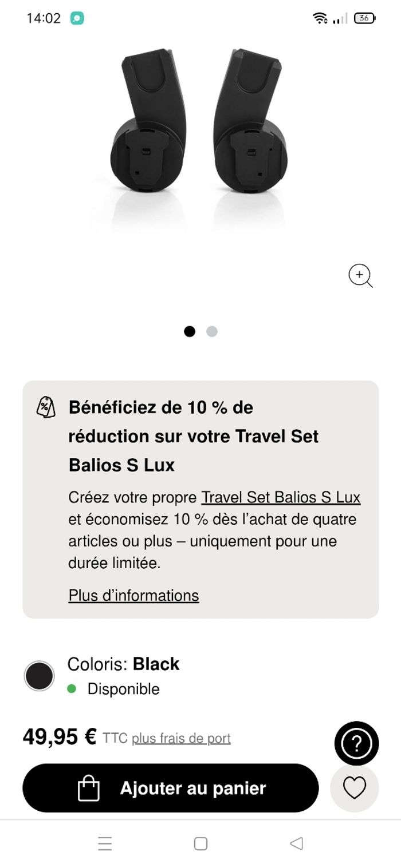
Task: Tap the promo heading about 10 % reduction
Action: [x=193, y=436]
